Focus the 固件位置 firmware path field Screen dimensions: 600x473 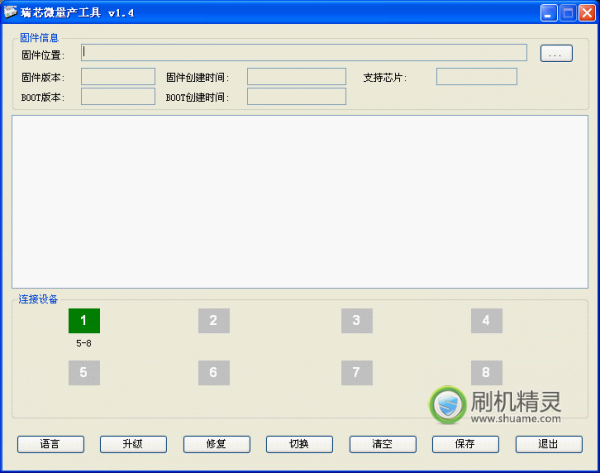(304, 53)
